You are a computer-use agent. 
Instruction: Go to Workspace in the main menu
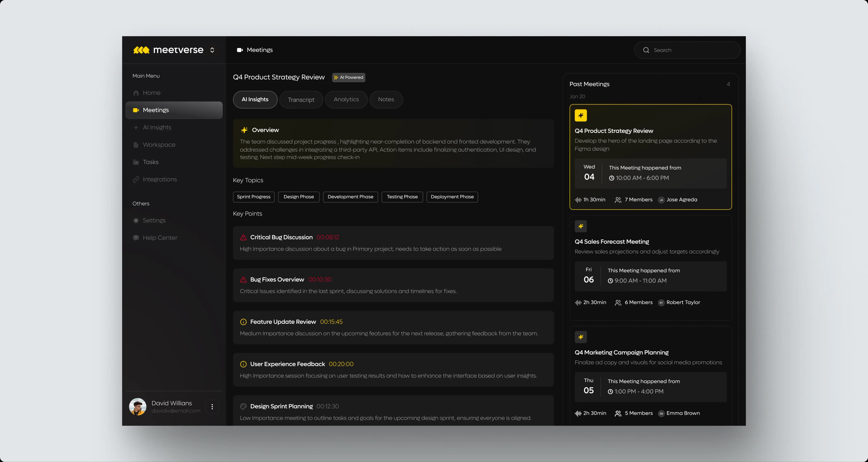(x=159, y=145)
